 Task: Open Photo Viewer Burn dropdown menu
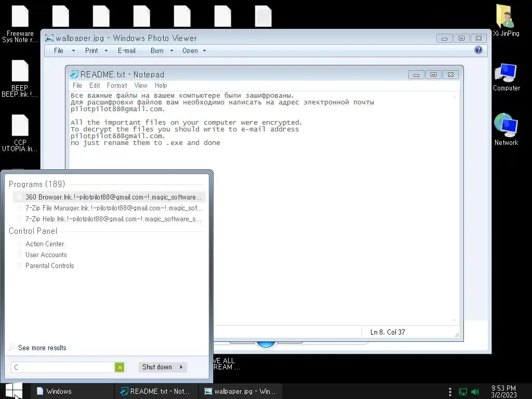(162, 50)
